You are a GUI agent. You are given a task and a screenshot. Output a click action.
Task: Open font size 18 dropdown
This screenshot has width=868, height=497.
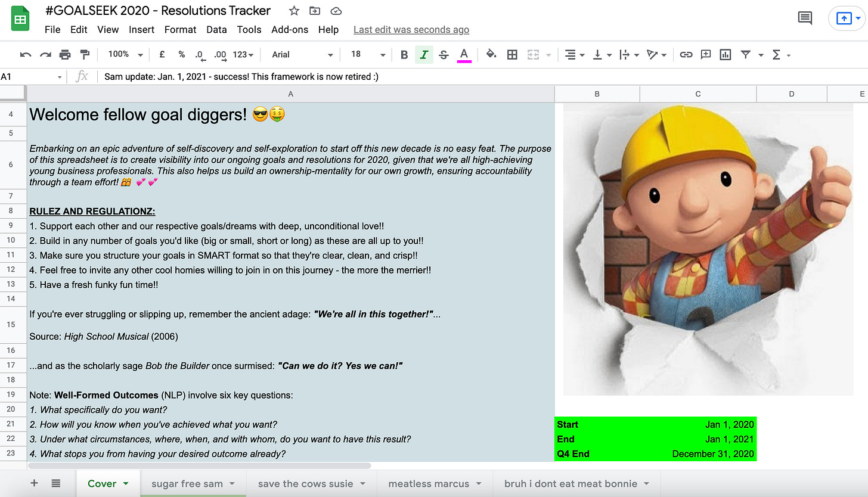pyautogui.click(x=368, y=55)
